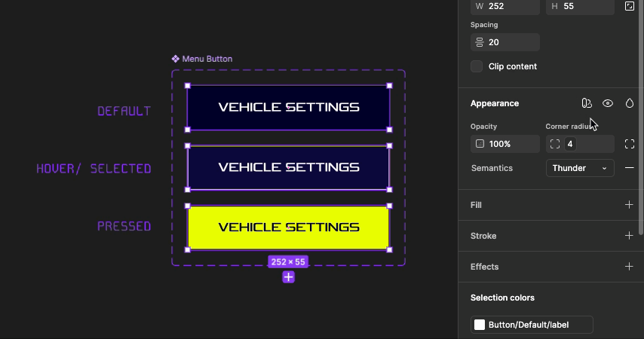Click the Semantics label text
This screenshot has width=644, height=339.
click(492, 168)
